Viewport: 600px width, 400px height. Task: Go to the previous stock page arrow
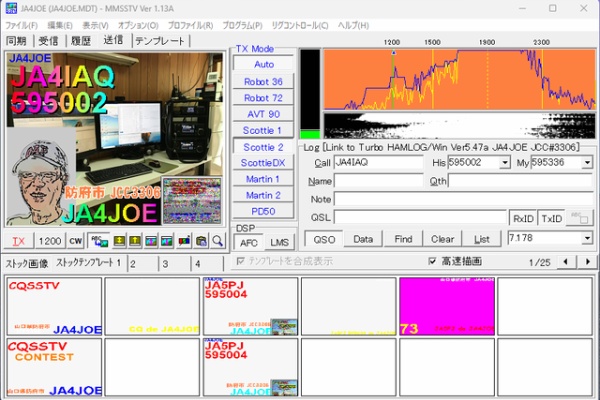566,262
